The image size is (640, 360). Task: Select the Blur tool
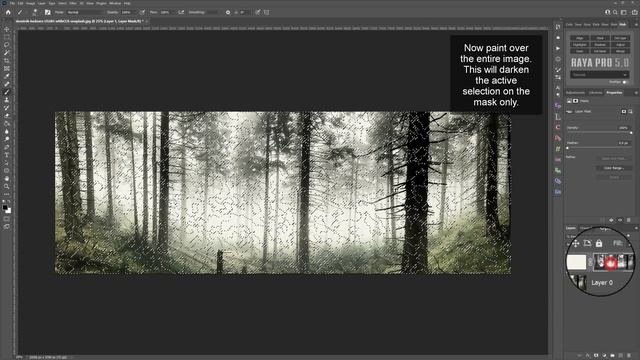(7, 131)
